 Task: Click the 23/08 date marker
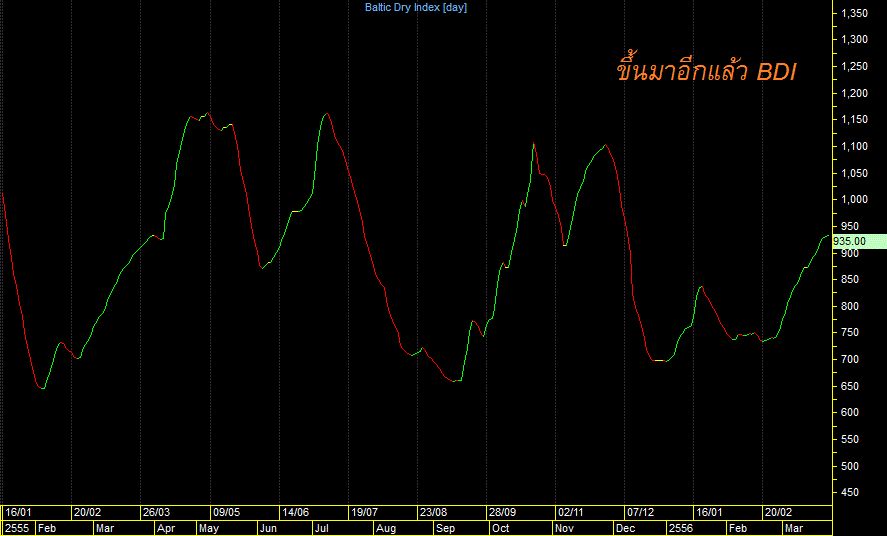pos(433,512)
